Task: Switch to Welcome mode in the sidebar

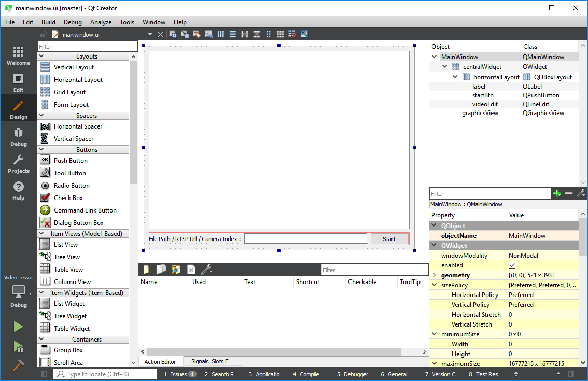Action: 18,55
